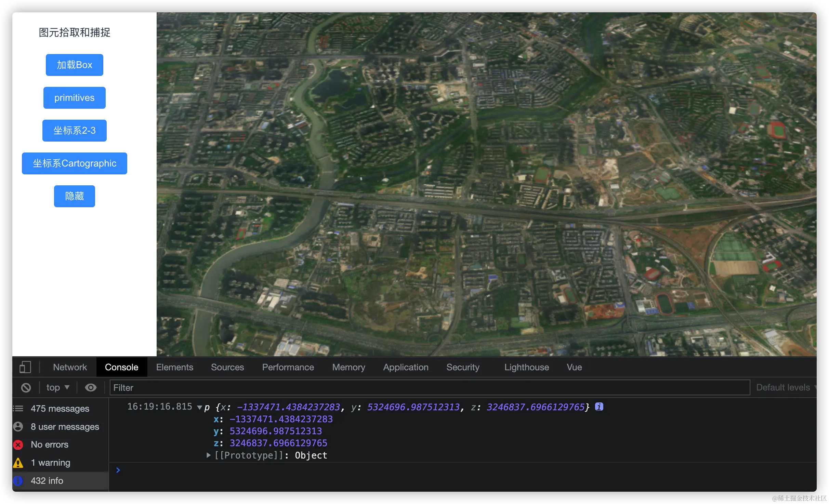This screenshot has width=829, height=504.
Task: Switch to the Network tab
Action: (x=70, y=367)
